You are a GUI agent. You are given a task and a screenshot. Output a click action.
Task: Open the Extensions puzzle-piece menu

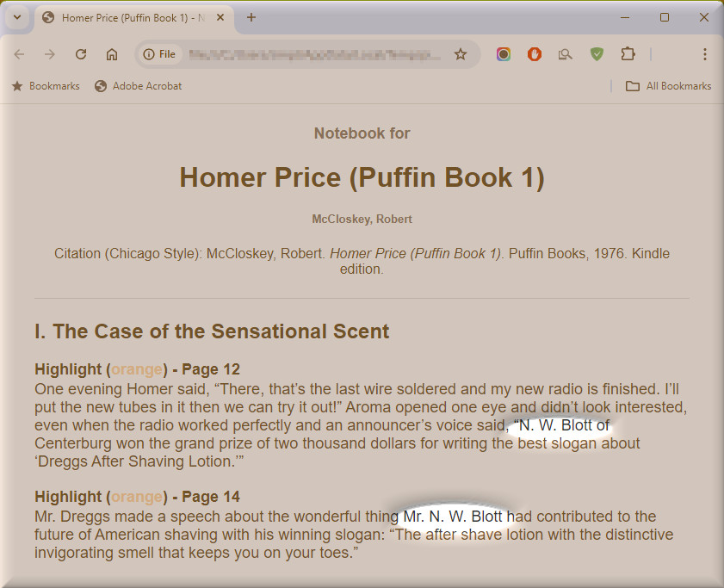pyautogui.click(x=628, y=54)
